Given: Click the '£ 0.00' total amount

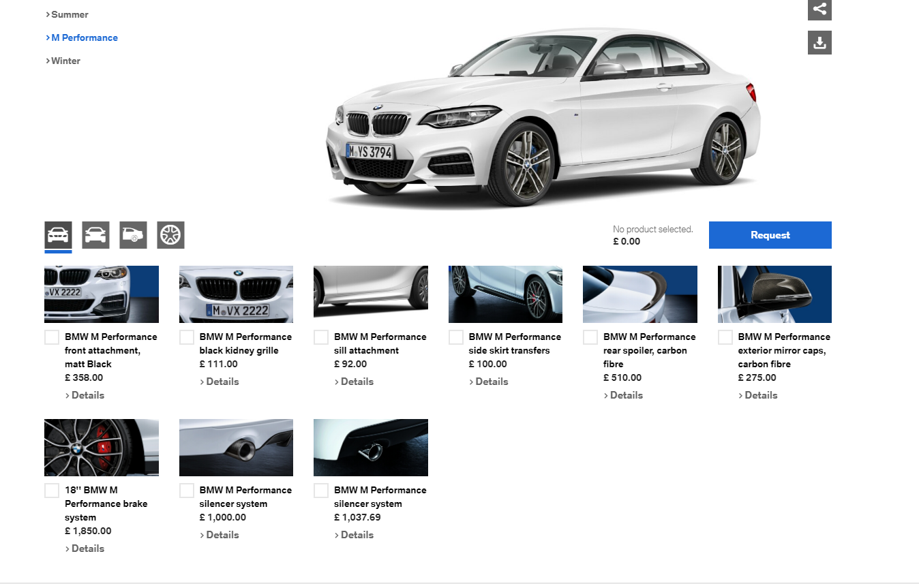Looking at the screenshot, I should [627, 241].
